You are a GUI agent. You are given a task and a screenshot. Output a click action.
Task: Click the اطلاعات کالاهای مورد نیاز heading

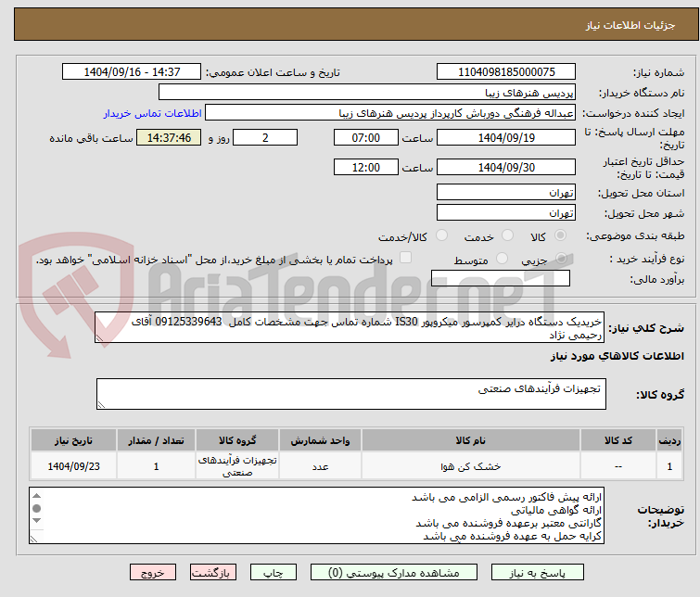pyautogui.click(x=617, y=356)
